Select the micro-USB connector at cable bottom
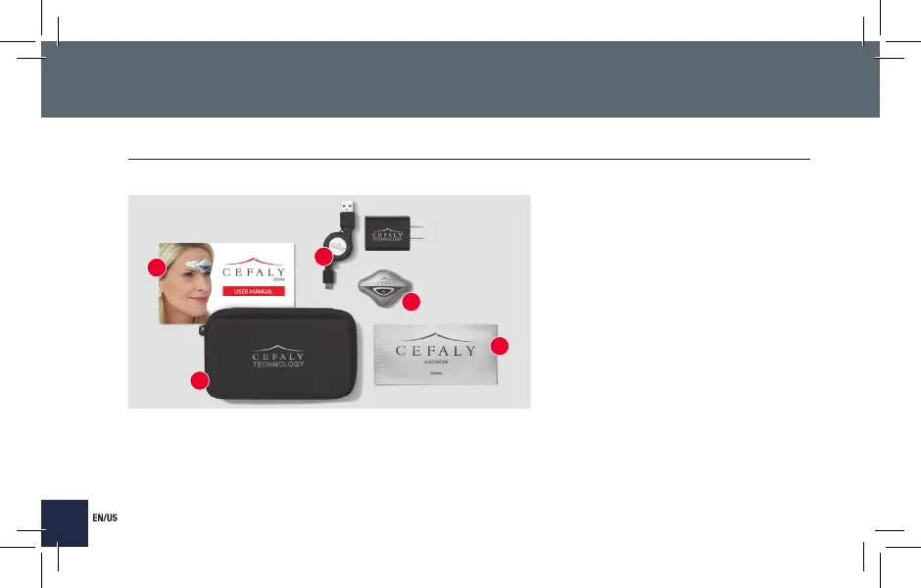 coord(328,279)
